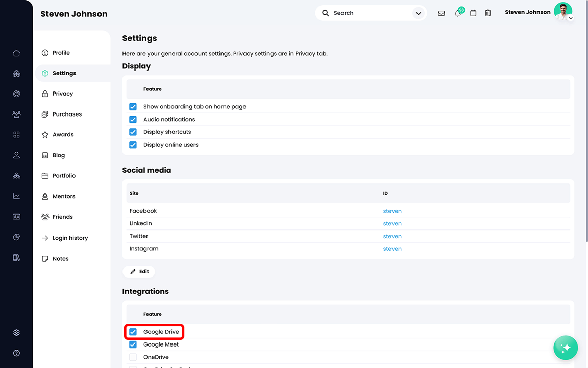Open the Login history section
588x368 pixels.
coord(71,237)
